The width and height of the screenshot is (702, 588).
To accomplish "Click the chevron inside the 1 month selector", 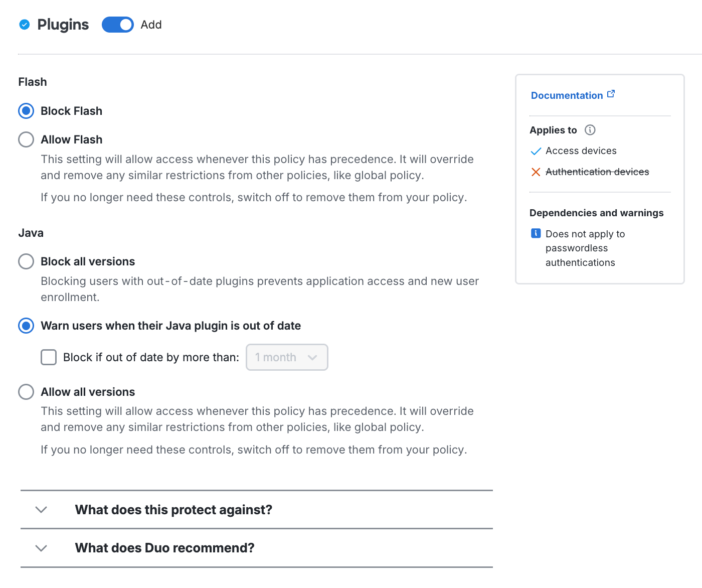I will (x=313, y=357).
